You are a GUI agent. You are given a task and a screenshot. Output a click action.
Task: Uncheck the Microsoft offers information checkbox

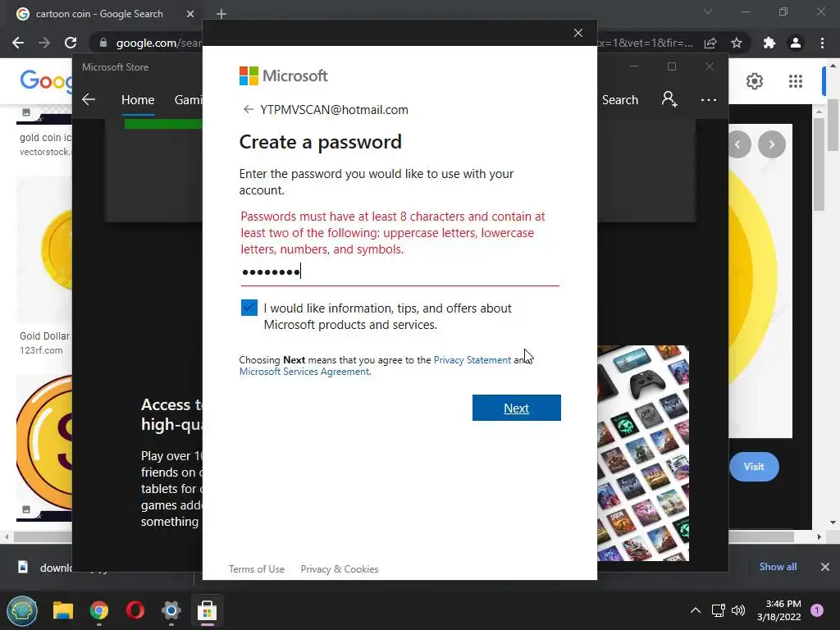point(249,308)
